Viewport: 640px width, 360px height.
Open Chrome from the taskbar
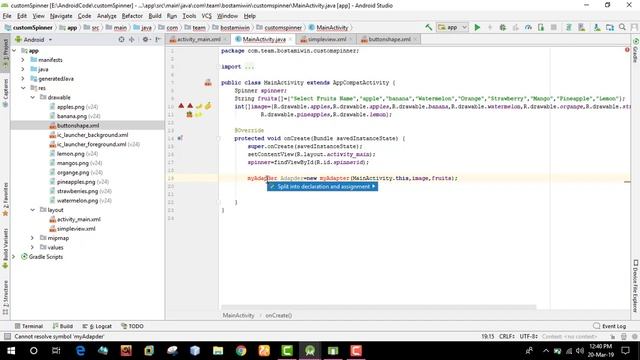pos(241,351)
